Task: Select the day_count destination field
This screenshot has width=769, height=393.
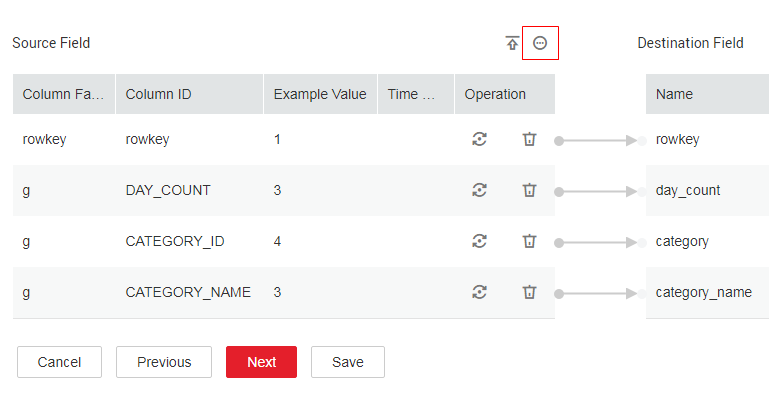Action: point(688,190)
